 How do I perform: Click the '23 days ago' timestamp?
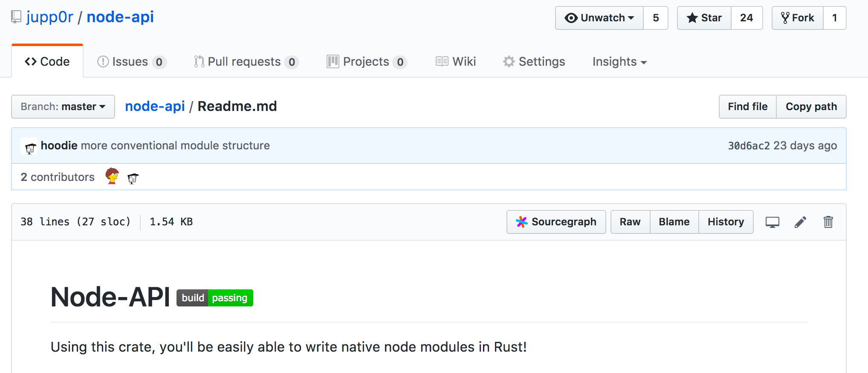coord(805,146)
